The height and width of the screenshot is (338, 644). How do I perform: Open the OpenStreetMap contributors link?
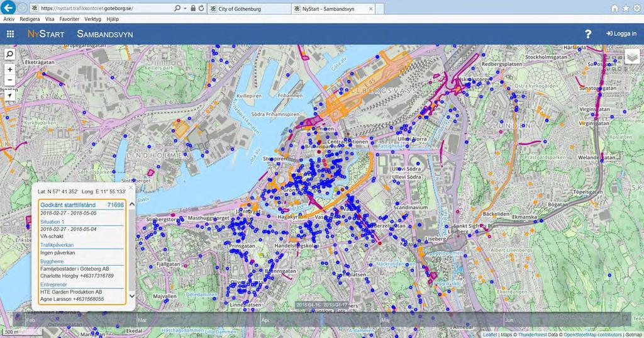(x=592, y=335)
